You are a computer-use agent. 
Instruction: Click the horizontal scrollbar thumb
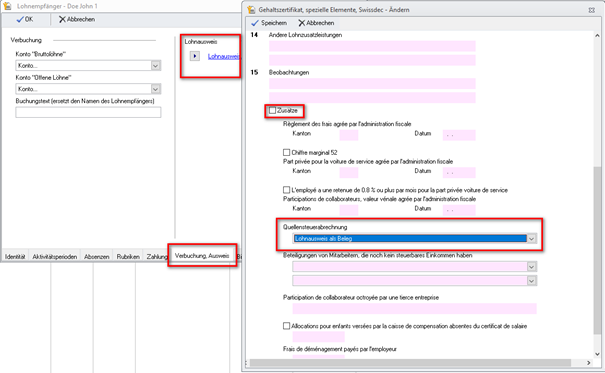coord(410,363)
